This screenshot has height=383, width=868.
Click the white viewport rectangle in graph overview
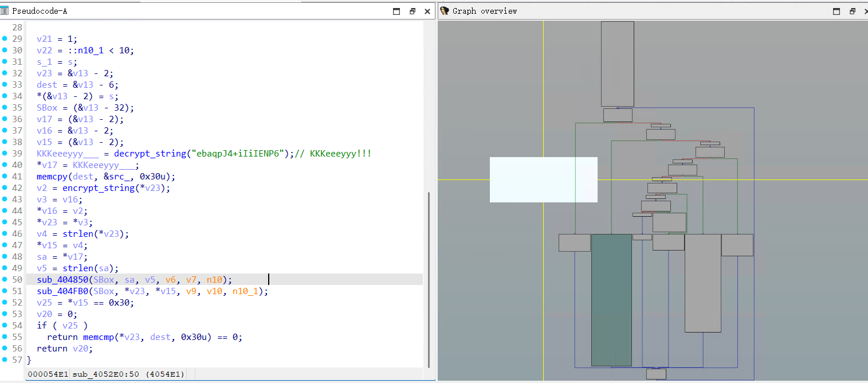(543, 179)
